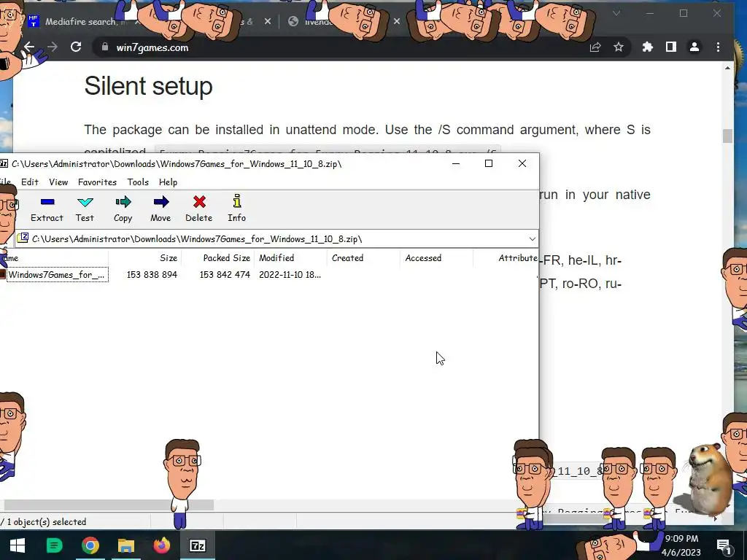Click the archive folder icon beside the path
Viewport: 747px width, 560px height.
(x=23, y=238)
